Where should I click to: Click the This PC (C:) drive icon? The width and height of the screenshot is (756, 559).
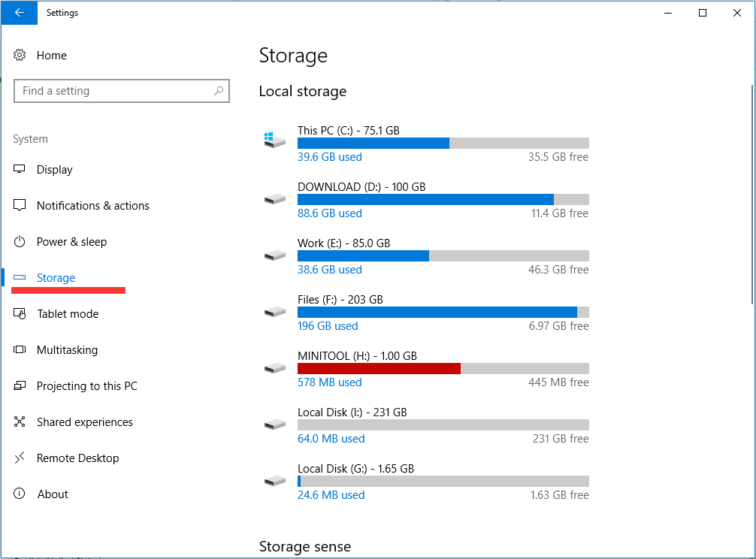[x=274, y=141]
